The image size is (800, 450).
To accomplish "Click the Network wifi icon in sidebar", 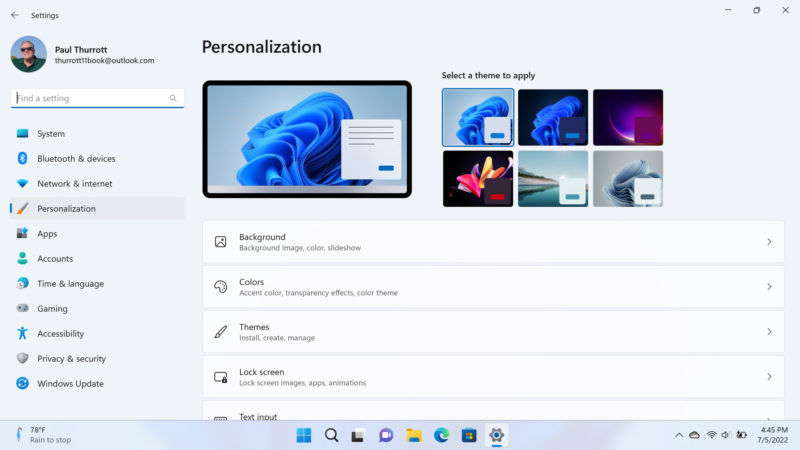I will [x=22, y=184].
